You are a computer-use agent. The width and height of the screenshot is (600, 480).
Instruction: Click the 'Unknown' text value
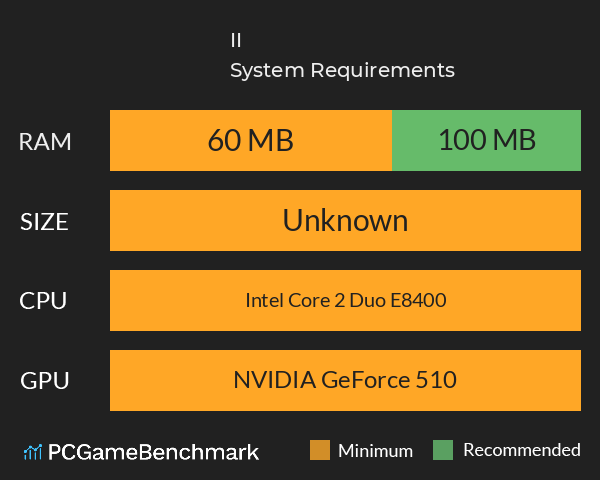(345, 220)
